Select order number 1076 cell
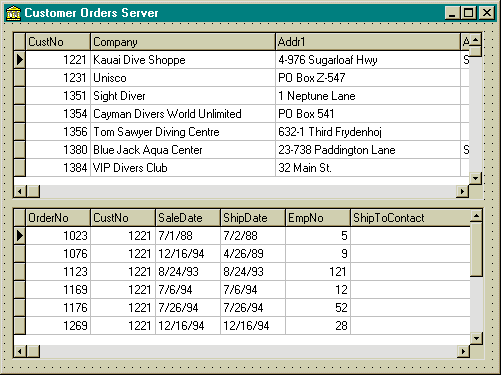This screenshot has height=375, width=501. coord(58,254)
